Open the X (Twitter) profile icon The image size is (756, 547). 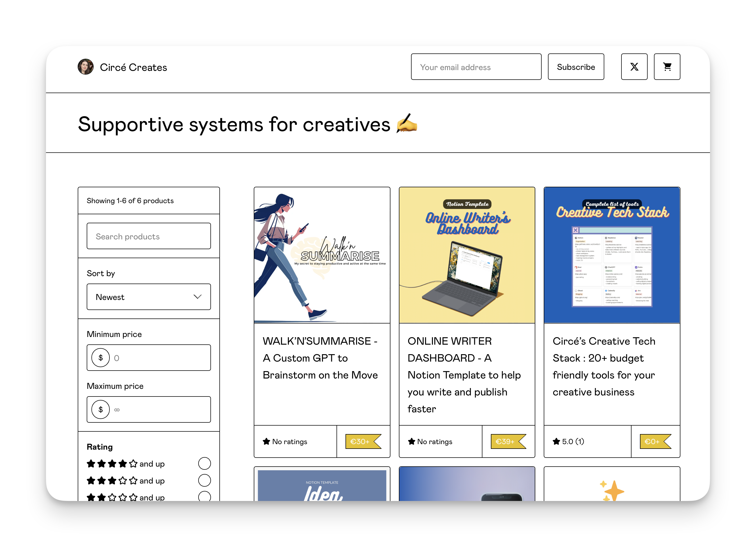coord(634,67)
